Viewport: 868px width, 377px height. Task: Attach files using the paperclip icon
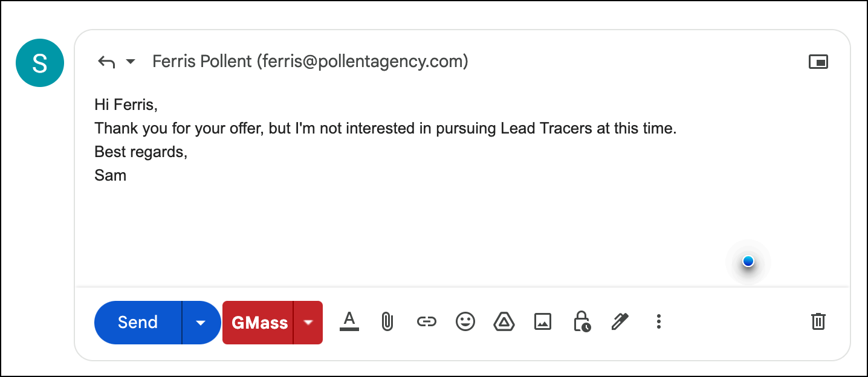coord(387,321)
